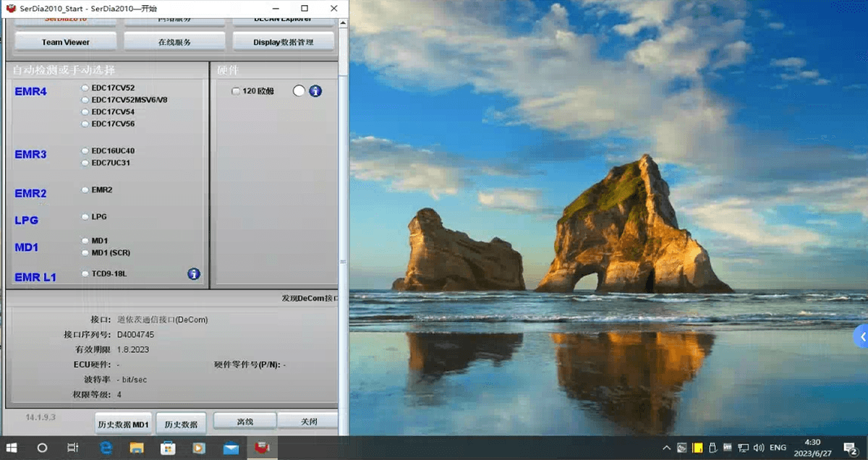Expand the hidden system tray icons

pos(665,448)
